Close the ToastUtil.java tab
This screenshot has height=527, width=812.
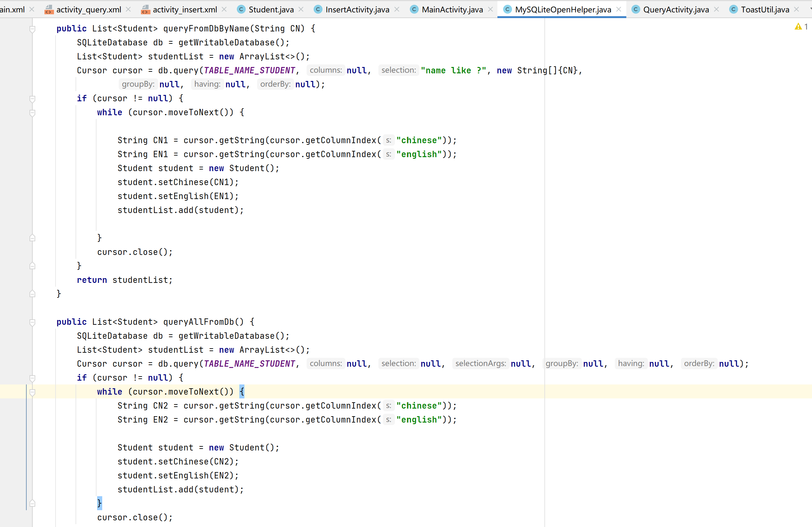[797, 10]
